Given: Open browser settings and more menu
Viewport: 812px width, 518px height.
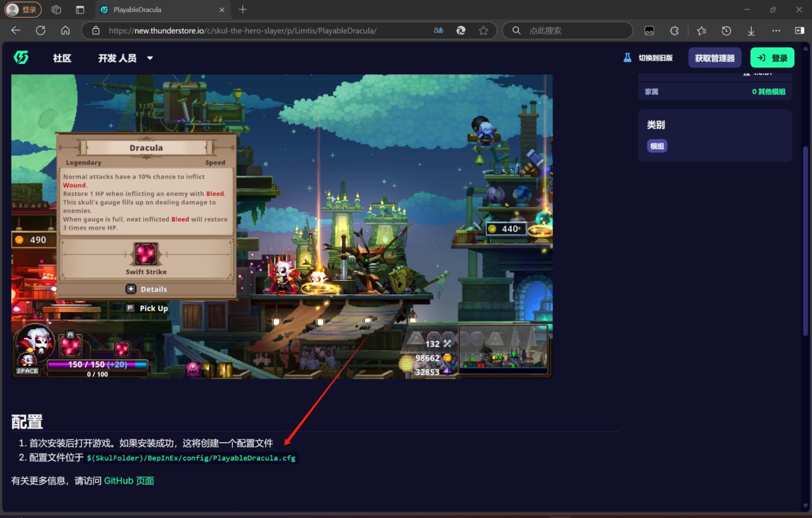Looking at the screenshot, I should [x=776, y=30].
